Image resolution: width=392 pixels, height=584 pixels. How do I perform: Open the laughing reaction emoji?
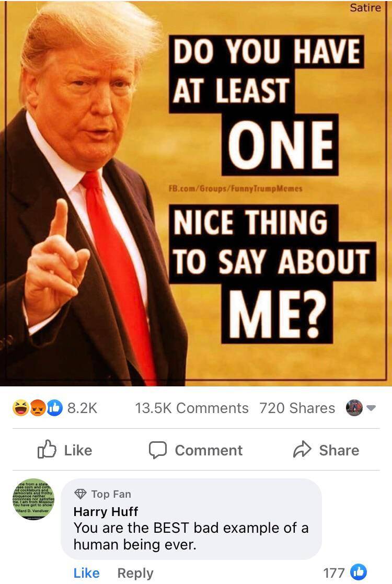click(x=20, y=408)
